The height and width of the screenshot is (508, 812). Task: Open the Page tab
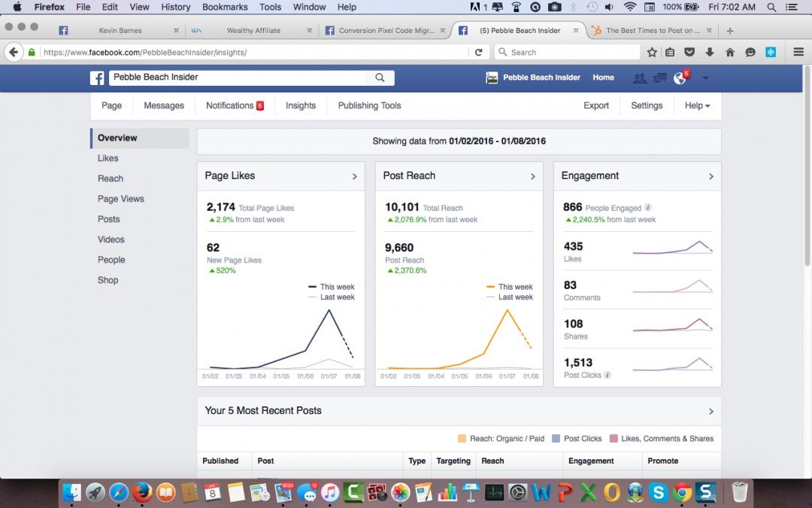pos(111,106)
